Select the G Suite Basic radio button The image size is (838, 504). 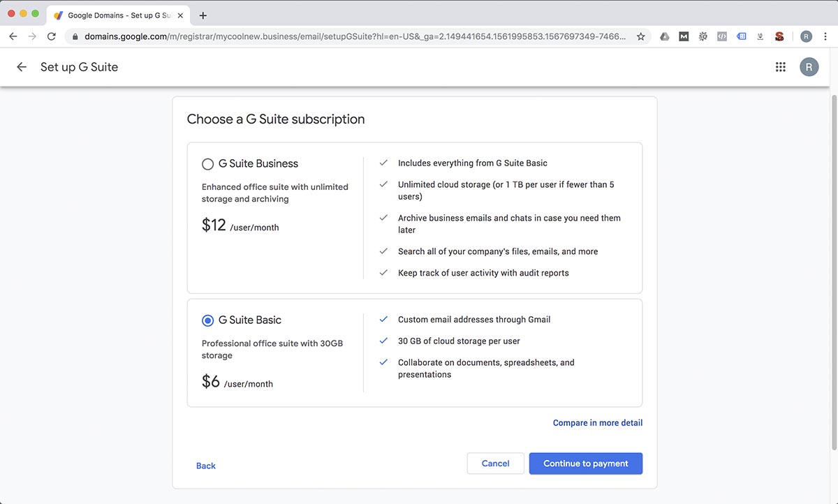click(x=207, y=320)
